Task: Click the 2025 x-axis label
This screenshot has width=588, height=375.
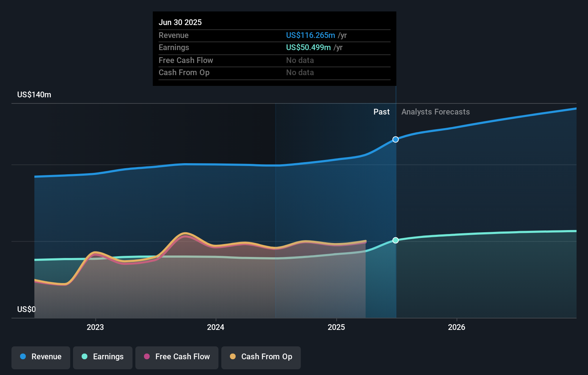Action: pyautogui.click(x=336, y=327)
